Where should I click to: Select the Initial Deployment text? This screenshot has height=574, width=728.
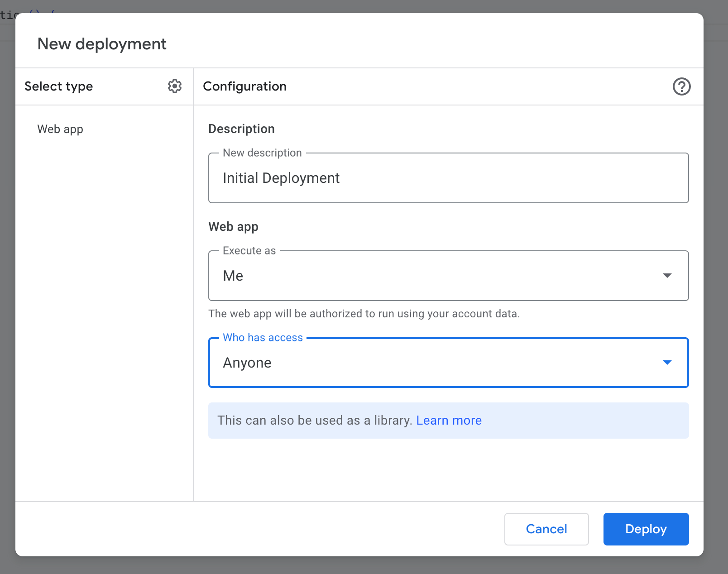281,178
